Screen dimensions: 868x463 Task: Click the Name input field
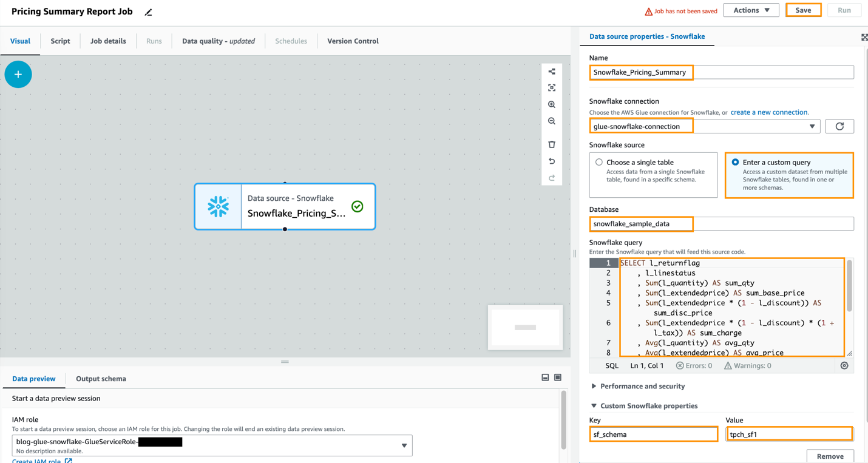(x=721, y=72)
